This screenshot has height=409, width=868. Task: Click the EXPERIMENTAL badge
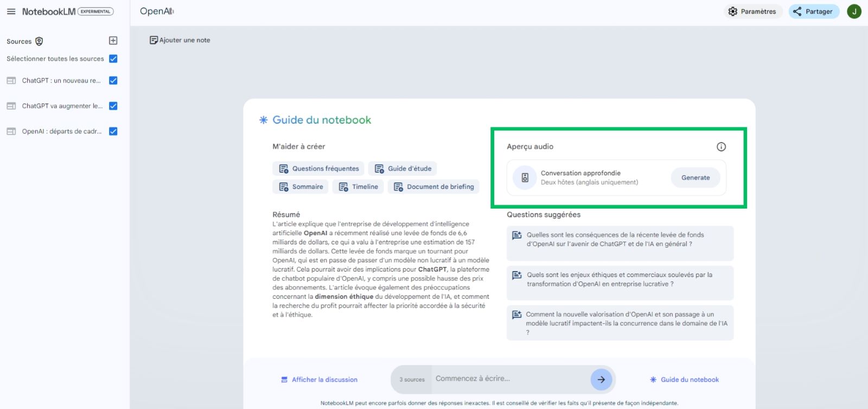[95, 11]
